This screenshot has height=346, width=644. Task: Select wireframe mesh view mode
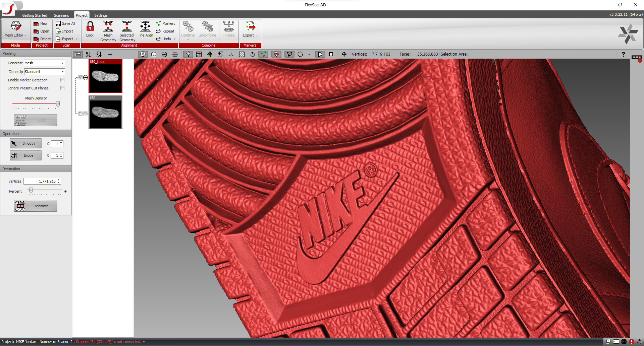(164, 54)
